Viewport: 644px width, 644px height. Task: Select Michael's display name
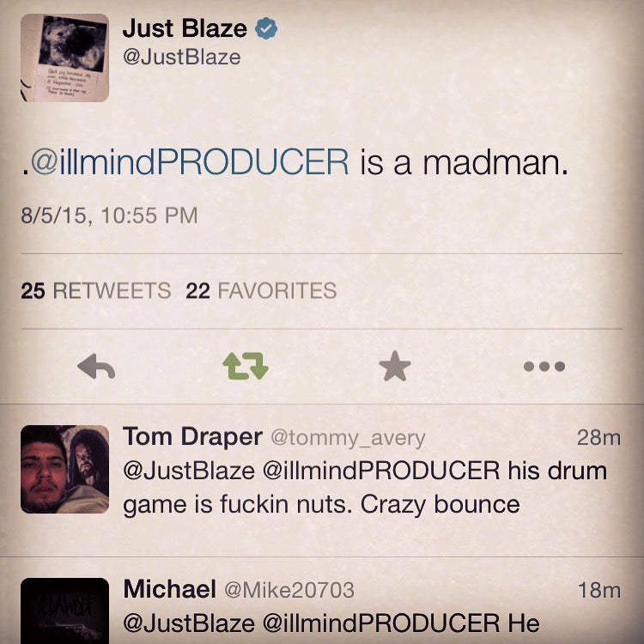tap(169, 589)
